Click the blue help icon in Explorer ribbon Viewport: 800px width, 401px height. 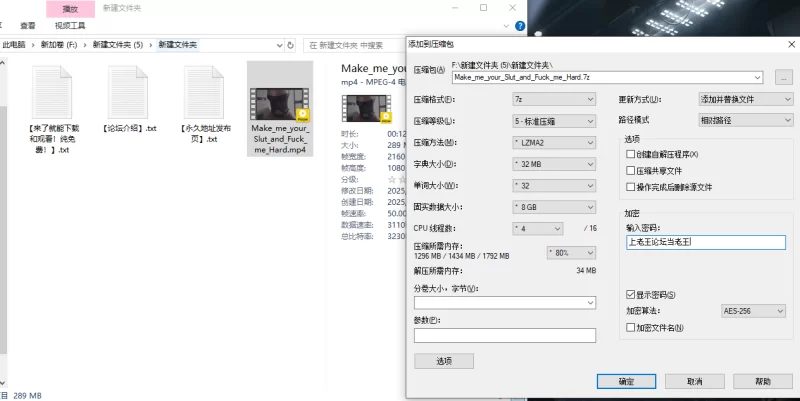[x=520, y=26]
